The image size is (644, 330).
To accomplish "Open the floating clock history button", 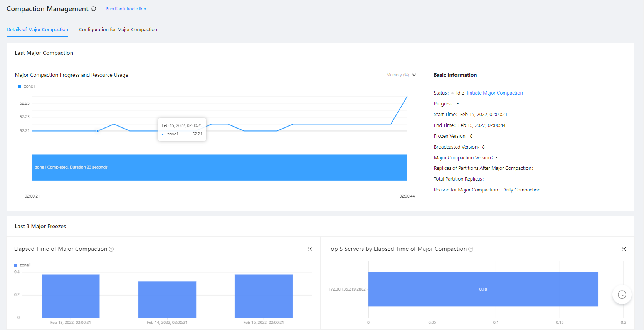I will (x=622, y=295).
